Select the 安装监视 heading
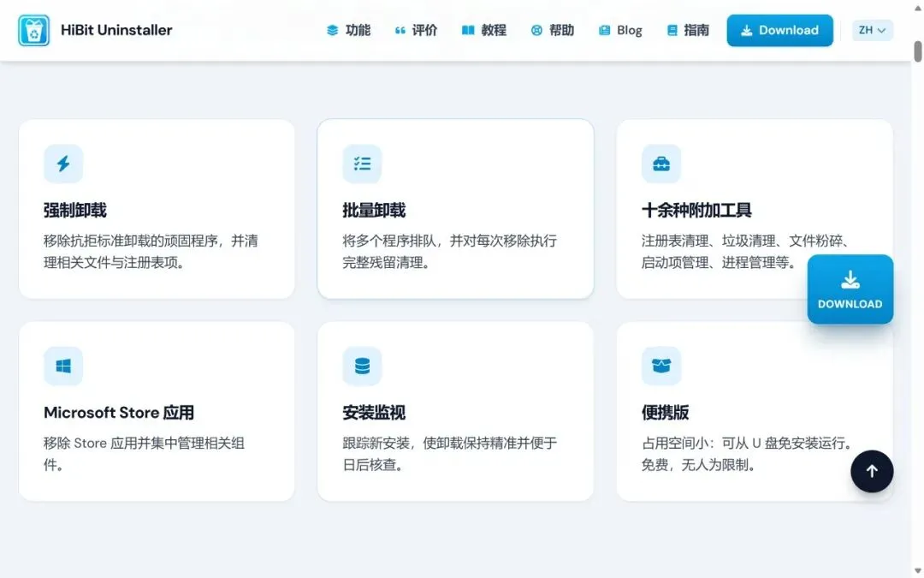The height and width of the screenshot is (578, 924). 374,412
